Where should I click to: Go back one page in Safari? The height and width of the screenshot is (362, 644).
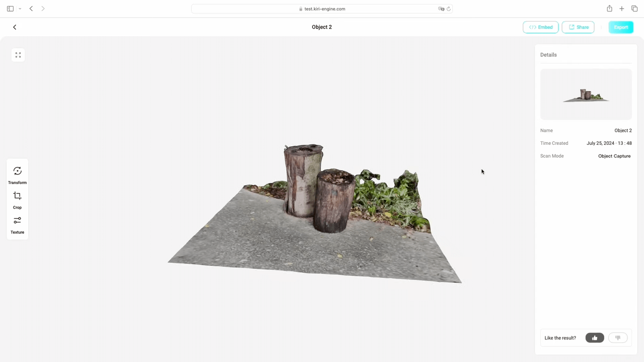point(31,9)
